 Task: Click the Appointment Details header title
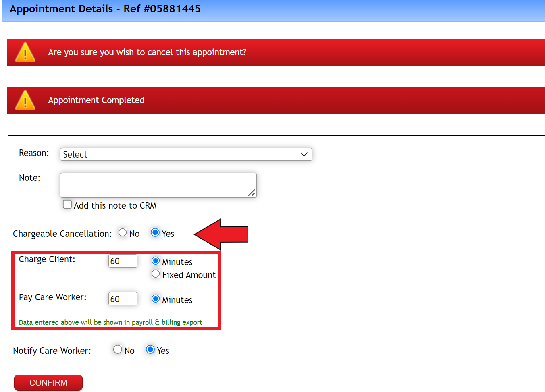pos(105,9)
